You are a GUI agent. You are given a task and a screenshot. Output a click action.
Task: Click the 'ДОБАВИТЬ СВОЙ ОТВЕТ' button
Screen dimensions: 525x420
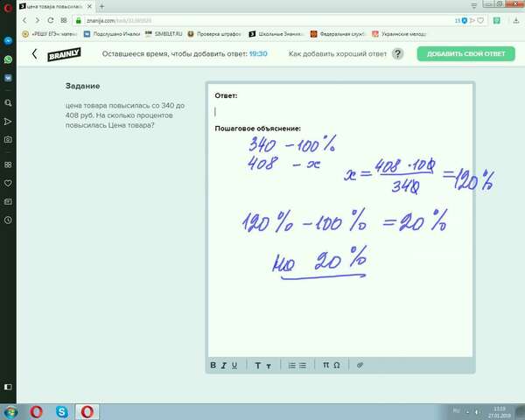click(465, 53)
